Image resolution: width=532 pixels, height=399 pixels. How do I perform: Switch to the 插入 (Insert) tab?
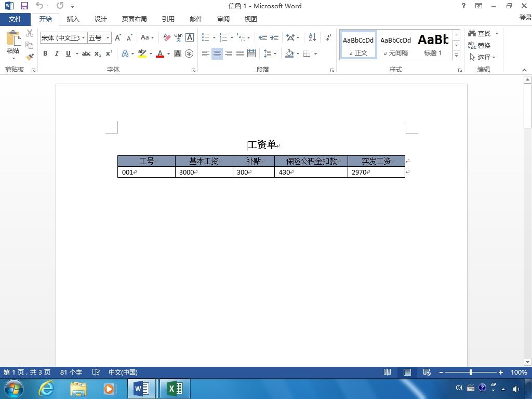point(73,19)
